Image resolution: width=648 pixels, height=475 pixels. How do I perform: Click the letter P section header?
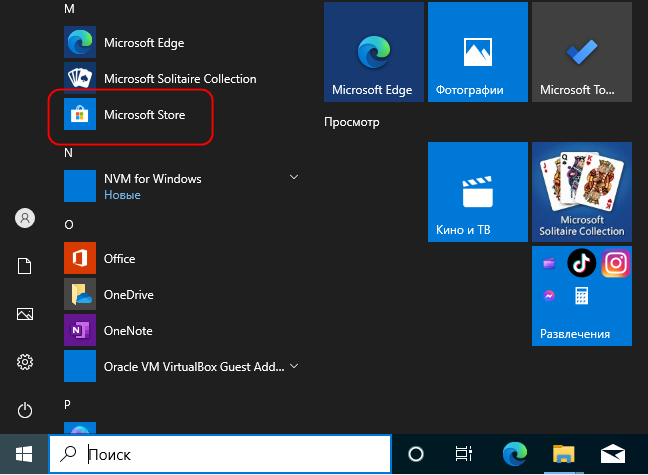pyautogui.click(x=67, y=405)
